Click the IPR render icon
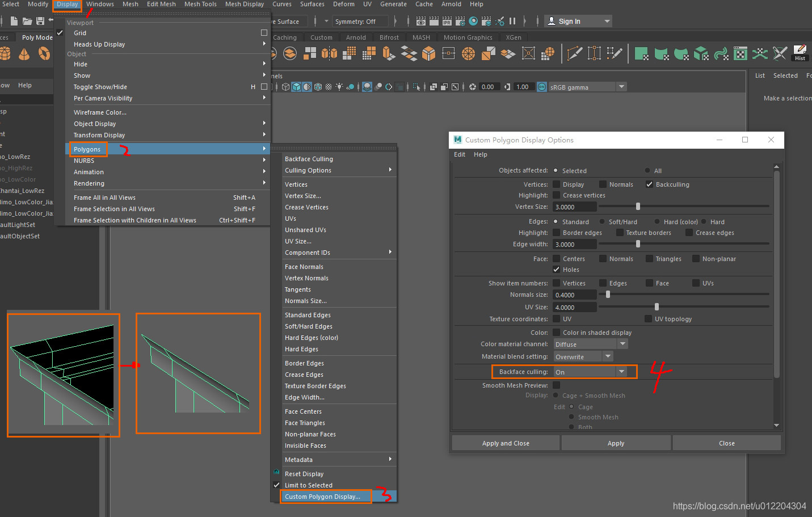The image size is (812, 517). (x=447, y=22)
